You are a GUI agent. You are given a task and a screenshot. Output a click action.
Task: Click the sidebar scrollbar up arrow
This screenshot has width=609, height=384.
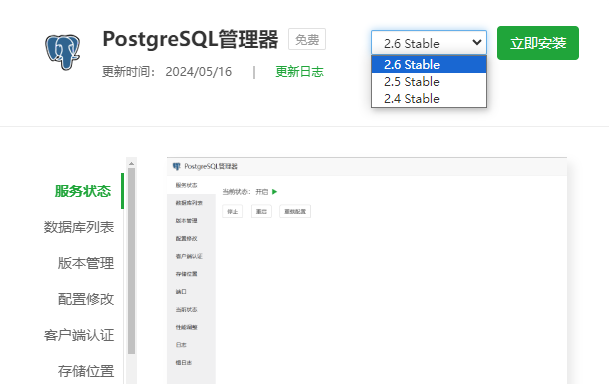point(131,163)
